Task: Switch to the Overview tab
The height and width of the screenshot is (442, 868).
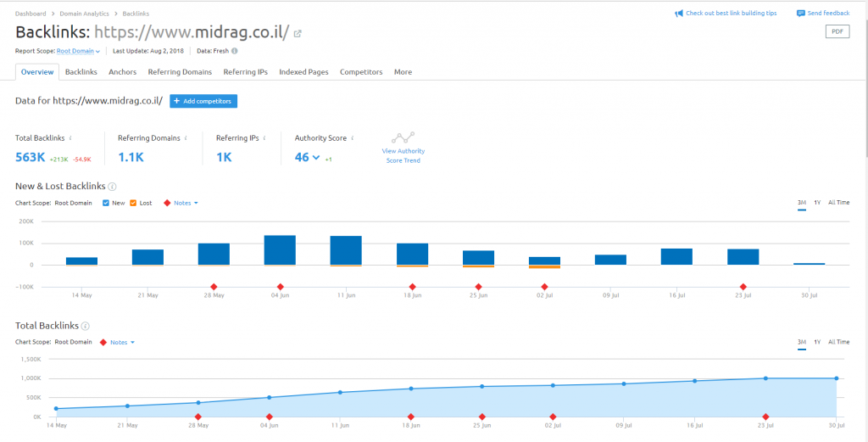Action: coord(37,72)
